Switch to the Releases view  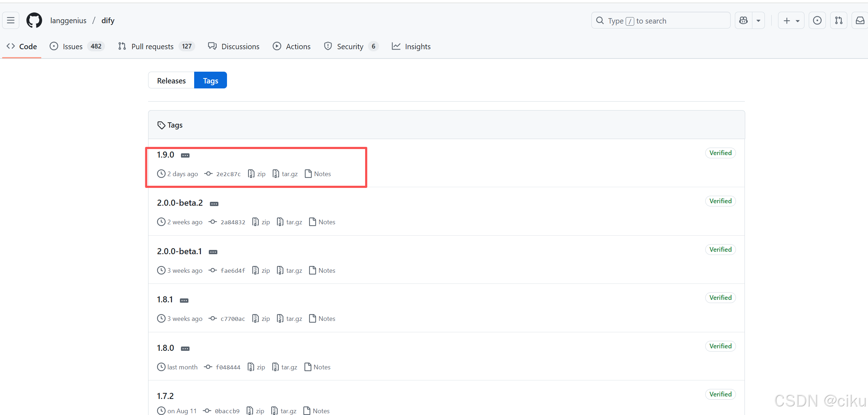click(x=171, y=81)
